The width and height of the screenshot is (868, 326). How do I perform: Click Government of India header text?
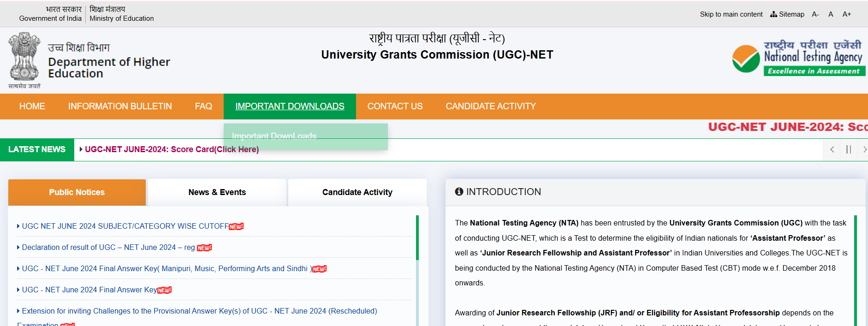coord(50,18)
